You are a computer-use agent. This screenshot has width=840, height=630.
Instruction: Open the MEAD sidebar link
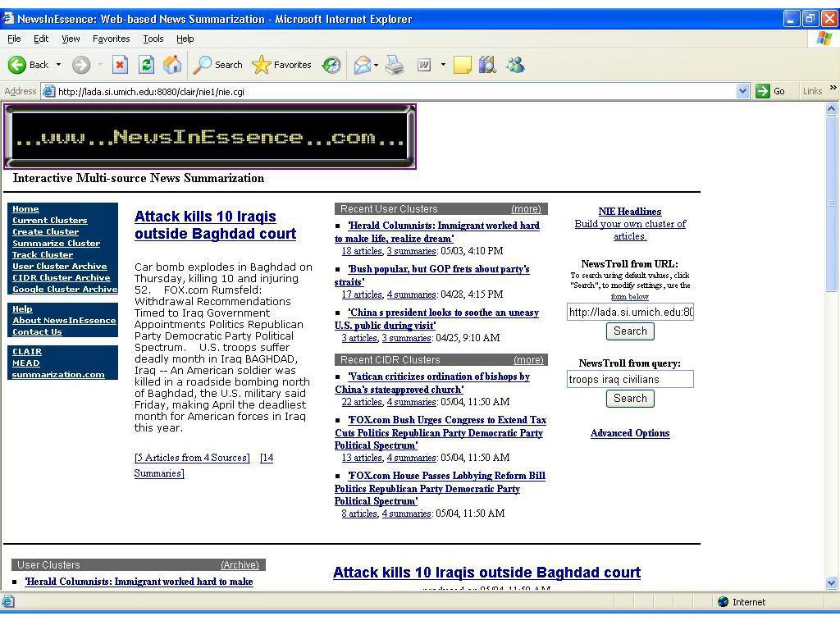[x=25, y=363]
